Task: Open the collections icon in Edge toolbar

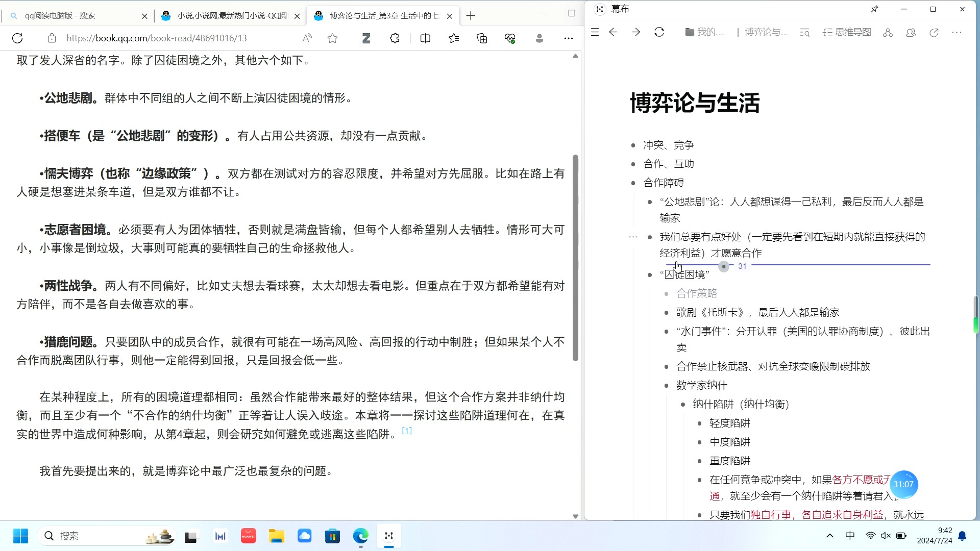Action: 482,38
